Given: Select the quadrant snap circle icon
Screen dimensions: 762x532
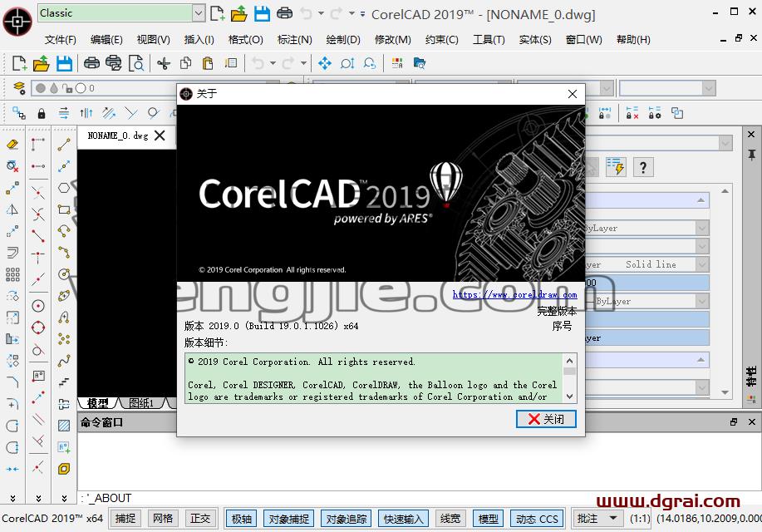Looking at the screenshot, I should [38, 328].
